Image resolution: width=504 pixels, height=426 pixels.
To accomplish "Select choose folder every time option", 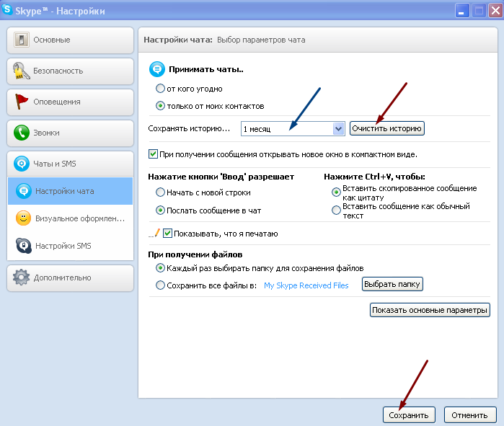I will [x=160, y=267].
